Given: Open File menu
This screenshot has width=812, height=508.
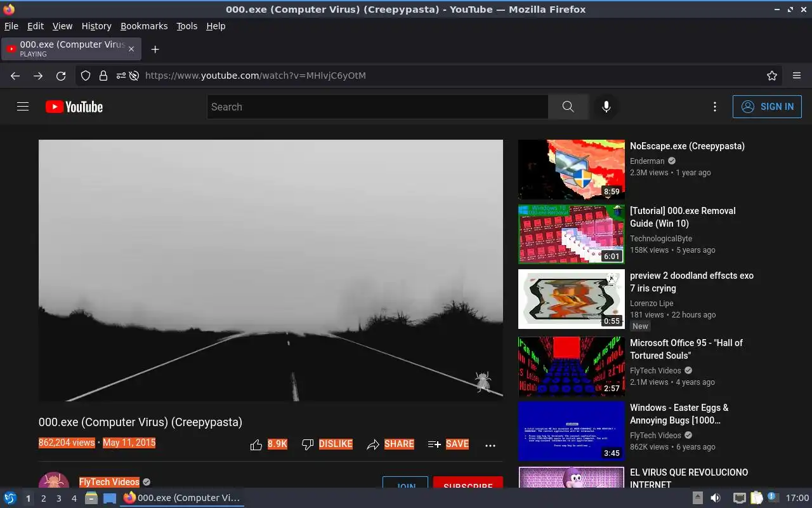Looking at the screenshot, I should click(11, 26).
